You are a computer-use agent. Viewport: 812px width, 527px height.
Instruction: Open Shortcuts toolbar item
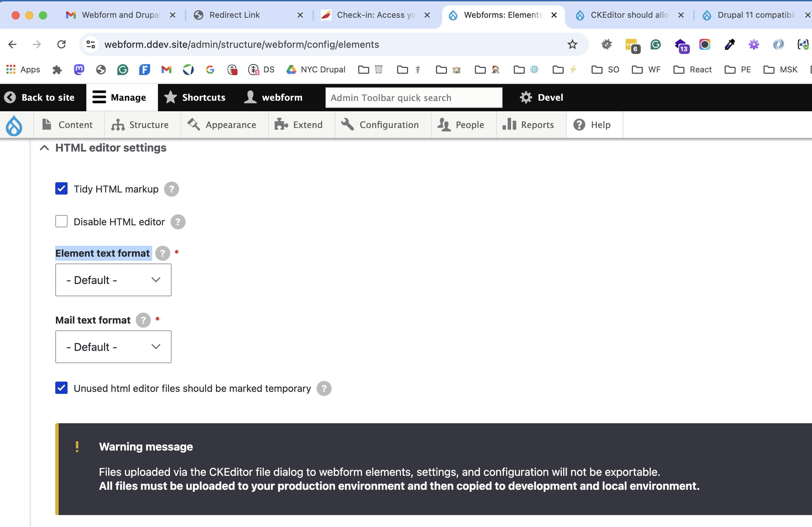[195, 98]
